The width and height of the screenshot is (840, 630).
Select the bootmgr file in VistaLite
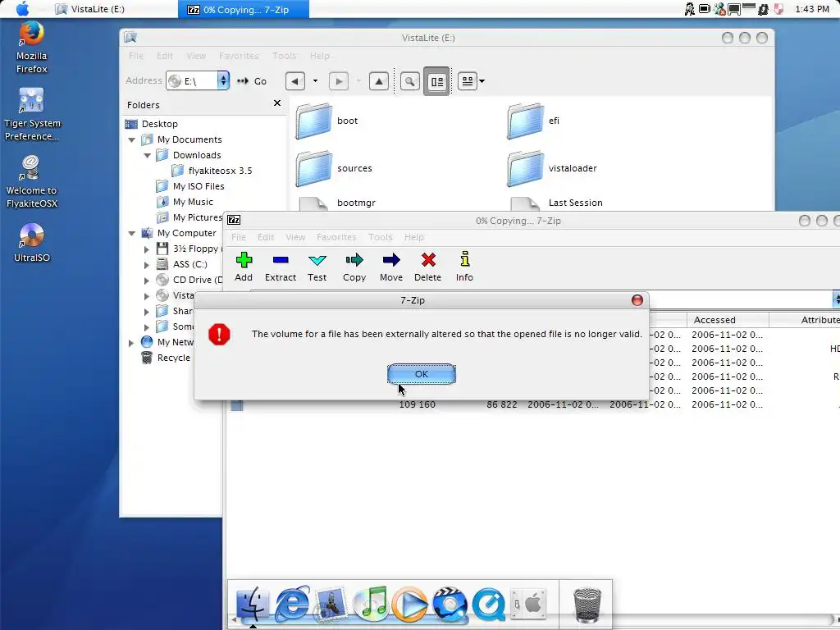click(337, 203)
